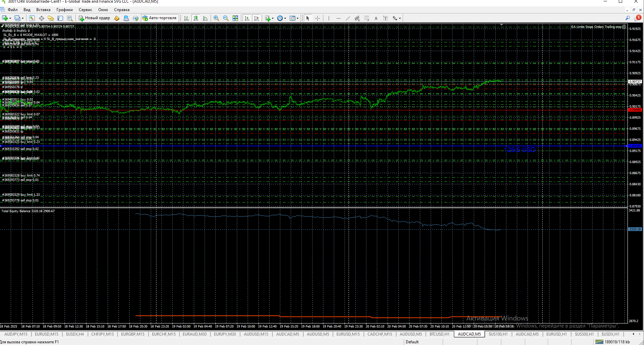
Task: Switch to bar chart display
Action: [186, 18]
